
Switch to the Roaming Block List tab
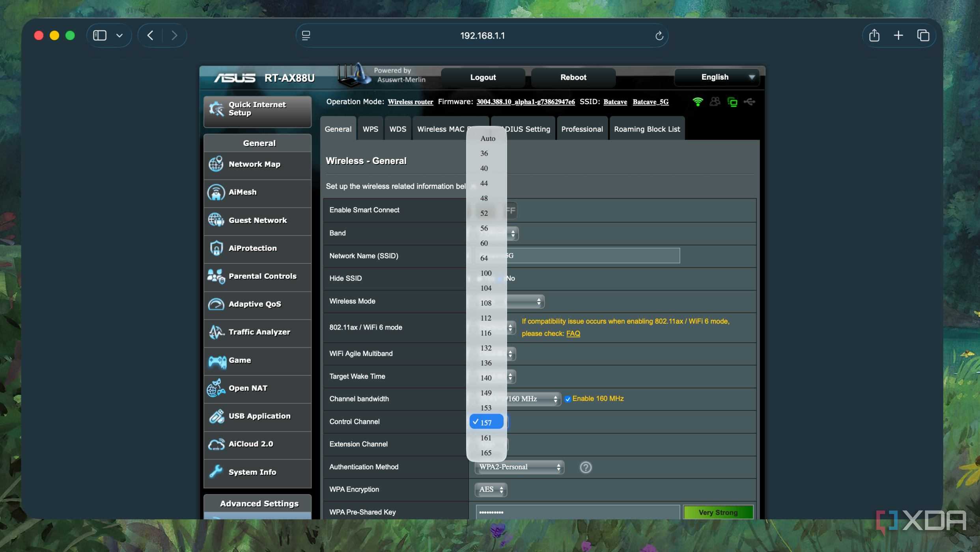tap(647, 129)
